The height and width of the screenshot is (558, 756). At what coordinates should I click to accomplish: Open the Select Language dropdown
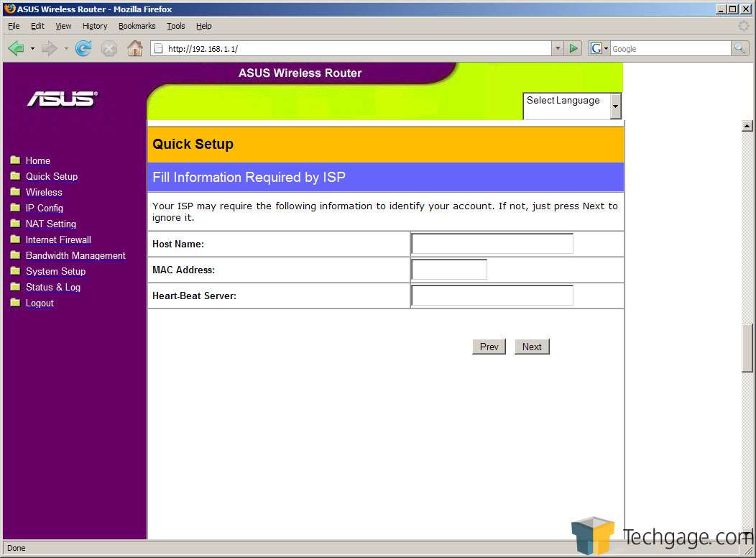tap(572, 106)
